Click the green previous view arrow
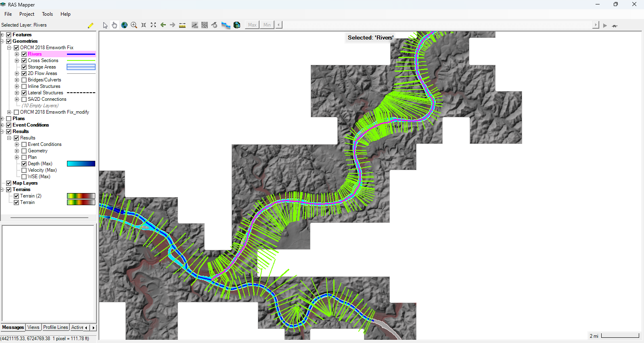The image size is (644, 343). pyautogui.click(x=163, y=25)
